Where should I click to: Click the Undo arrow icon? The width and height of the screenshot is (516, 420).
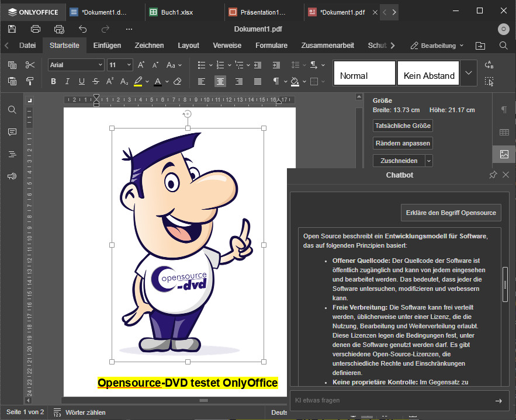point(82,29)
